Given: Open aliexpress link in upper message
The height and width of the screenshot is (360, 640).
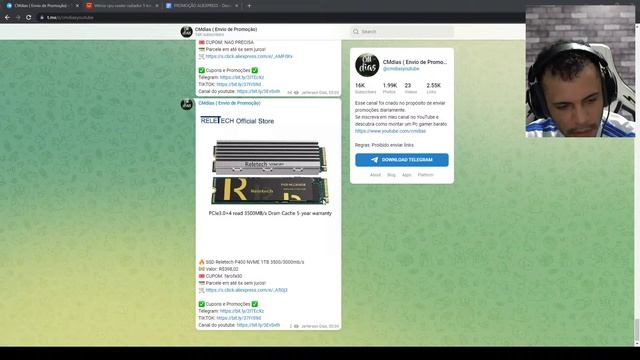Looking at the screenshot, I should (x=249, y=56).
